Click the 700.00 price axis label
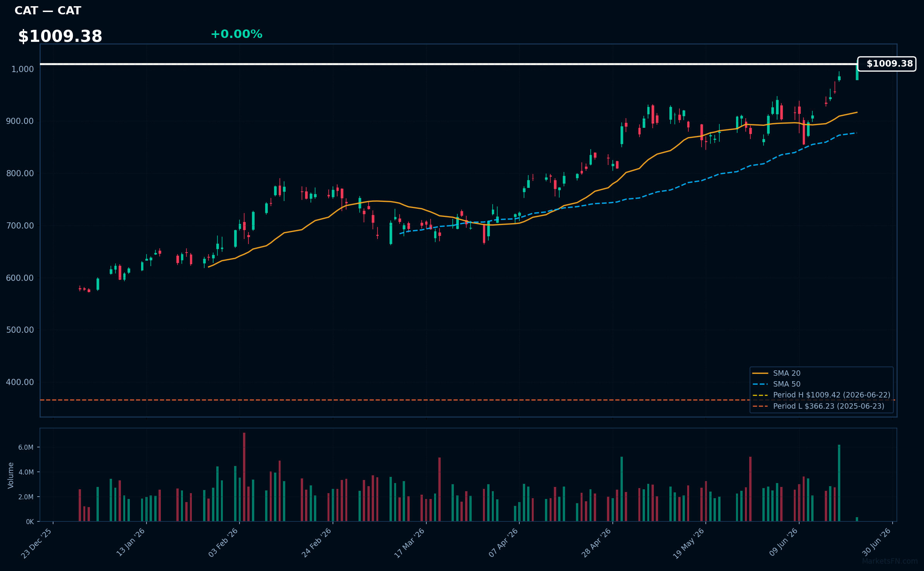 20,226
